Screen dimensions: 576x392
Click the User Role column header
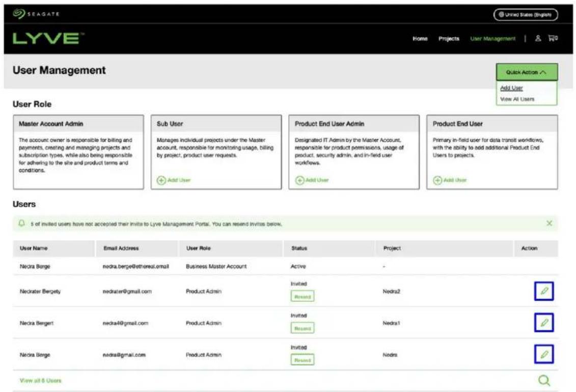(x=231, y=248)
